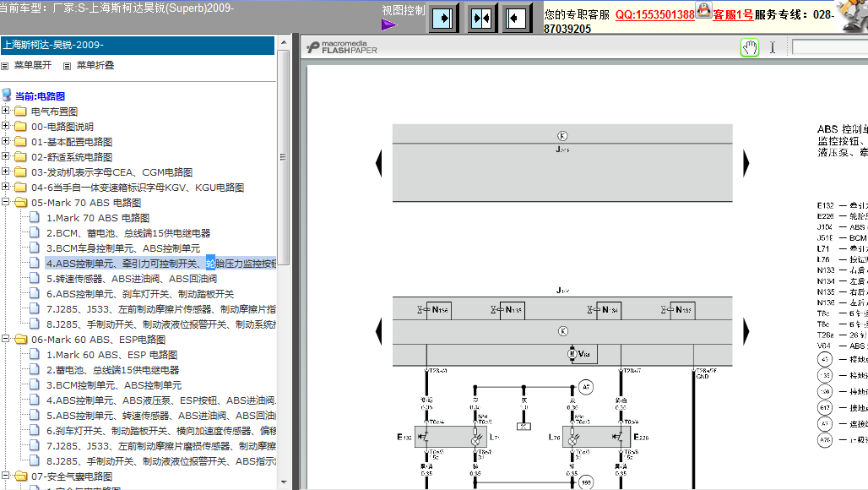Expand the 电气布置图 folder
Image resolution: width=868 pixels, height=490 pixels.
click(5, 110)
